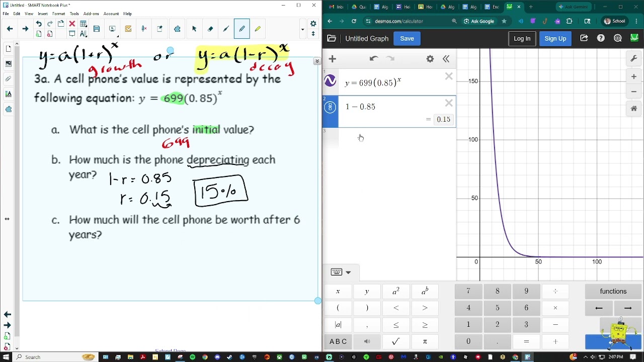
Task: Switch to the Inbox Gmail browser tab
Action: pyautogui.click(x=336, y=7)
